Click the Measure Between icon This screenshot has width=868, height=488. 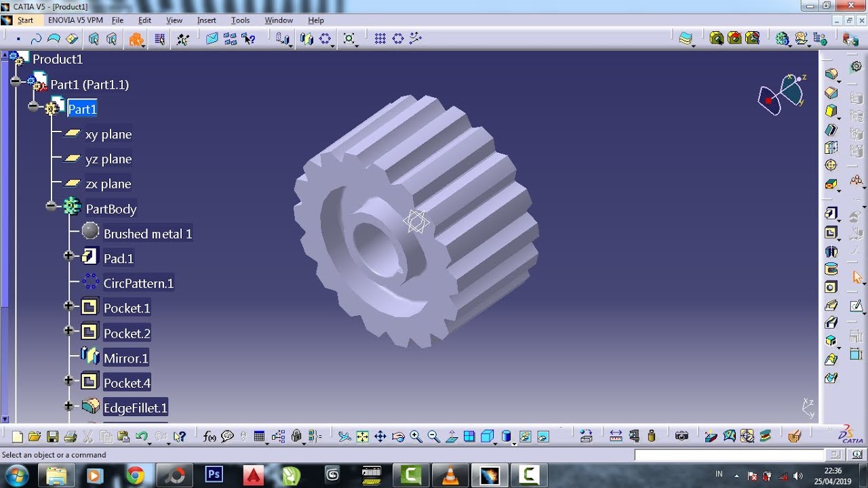[616, 436]
